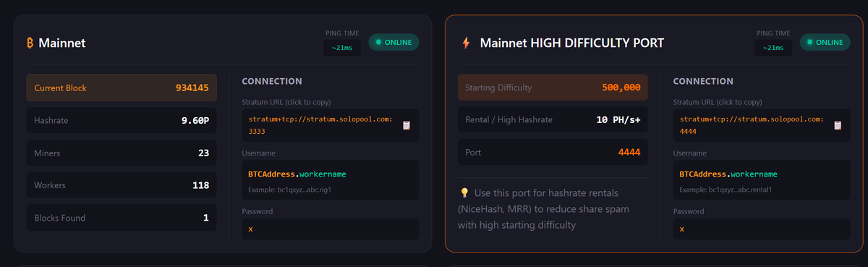The image size is (868, 267).
Task: Click High Difficulty Port ONLINE status badge
Action: [x=825, y=42]
